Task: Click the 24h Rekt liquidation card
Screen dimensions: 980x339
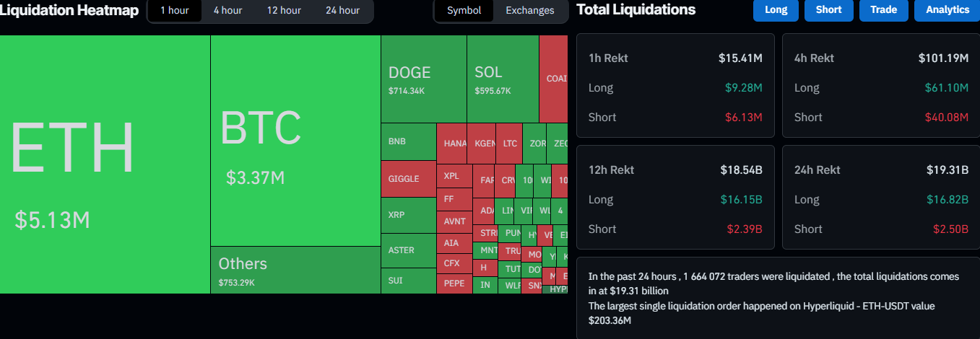Action: (x=881, y=199)
